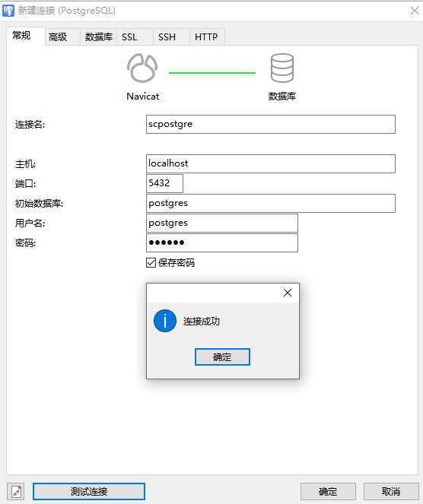Open the HTTP tab

click(206, 37)
